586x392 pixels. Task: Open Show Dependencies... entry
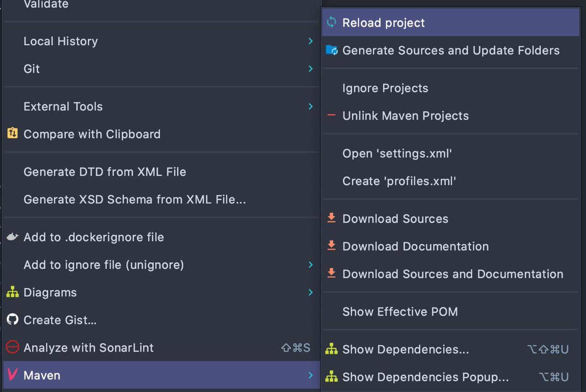coord(450,349)
